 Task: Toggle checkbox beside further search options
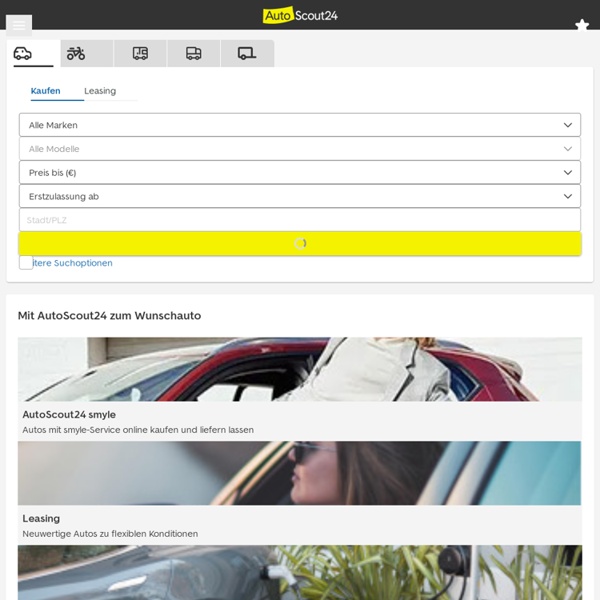(26, 263)
